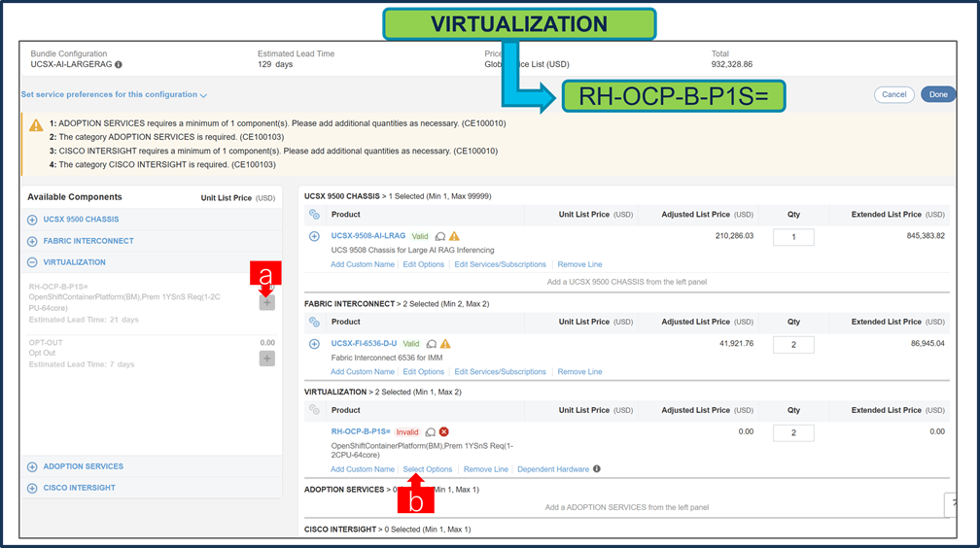Click Add Custom Name under RH-OCP-B-P1S=
Image resolution: width=980 pixels, height=548 pixels.
click(363, 469)
